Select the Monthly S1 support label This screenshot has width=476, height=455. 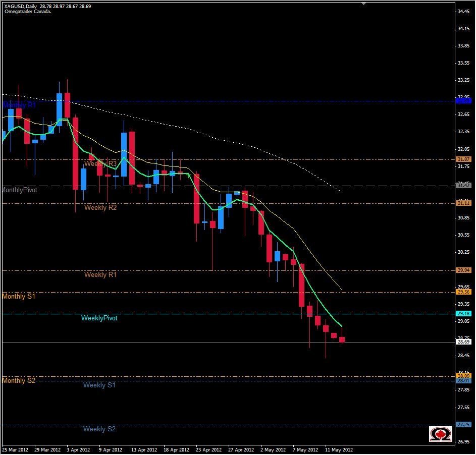pyautogui.click(x=18, y=296)
